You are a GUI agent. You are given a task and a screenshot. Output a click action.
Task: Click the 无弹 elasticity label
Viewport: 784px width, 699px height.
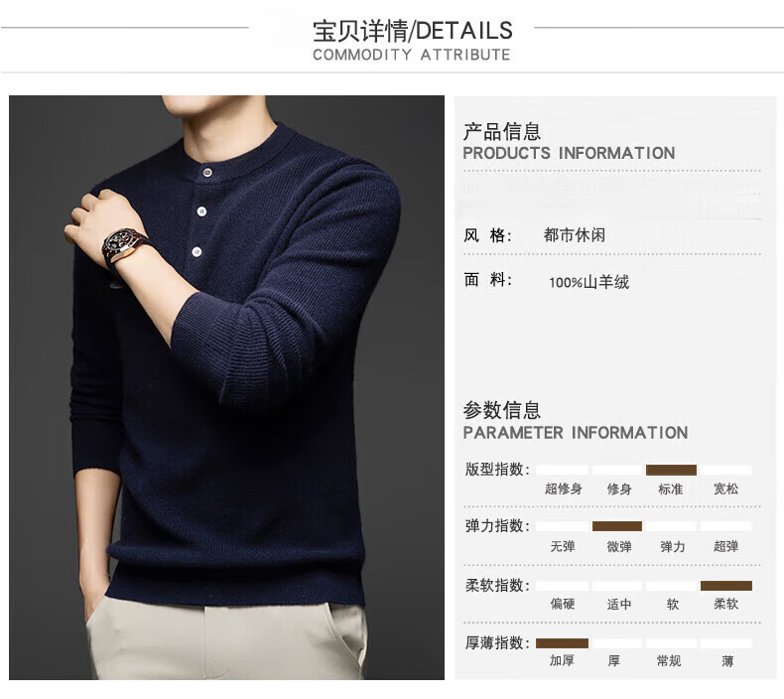click(x=563, y=546)
